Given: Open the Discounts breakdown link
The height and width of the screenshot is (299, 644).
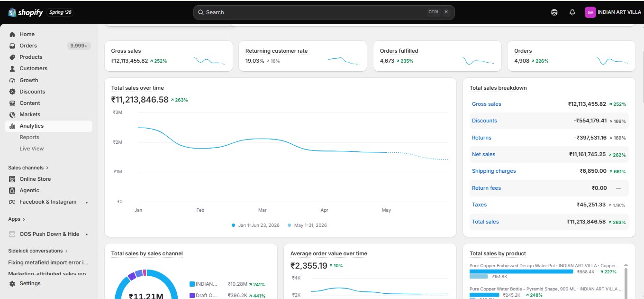Looking at the screenshot, I should click(484, 121).
